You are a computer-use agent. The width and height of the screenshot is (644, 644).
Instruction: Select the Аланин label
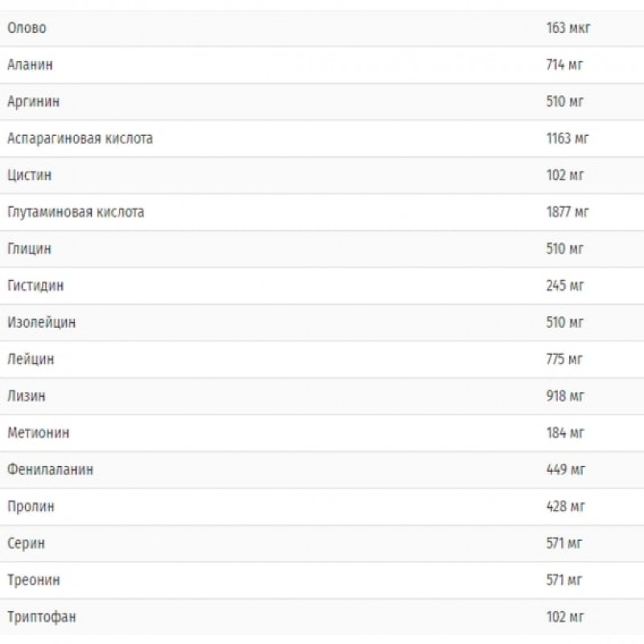pyautogui.click(x=30, y=65)
